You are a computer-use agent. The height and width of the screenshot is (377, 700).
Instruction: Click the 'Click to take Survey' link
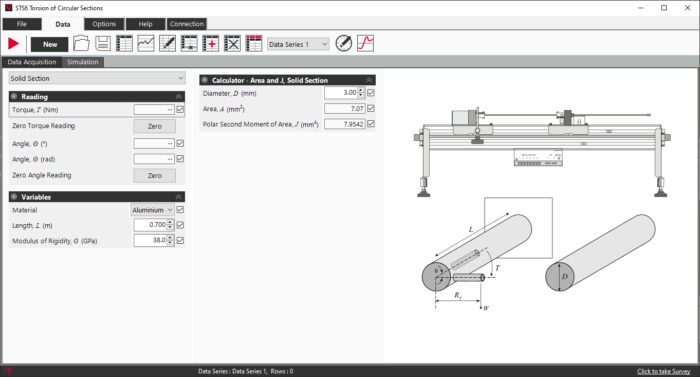(x=663, y=371)
